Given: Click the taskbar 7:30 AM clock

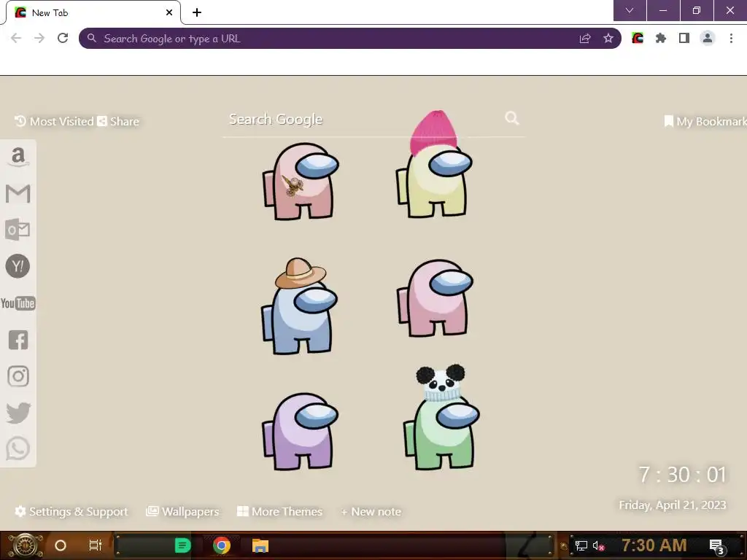Looking at the screenshot, I should point(654,545).
